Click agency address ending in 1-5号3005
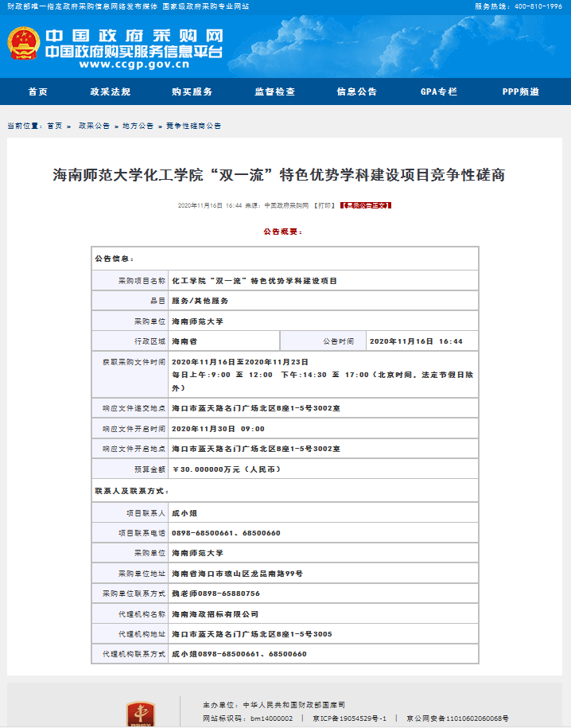Screen dimensions: 571x728 [x=252, y=634]
